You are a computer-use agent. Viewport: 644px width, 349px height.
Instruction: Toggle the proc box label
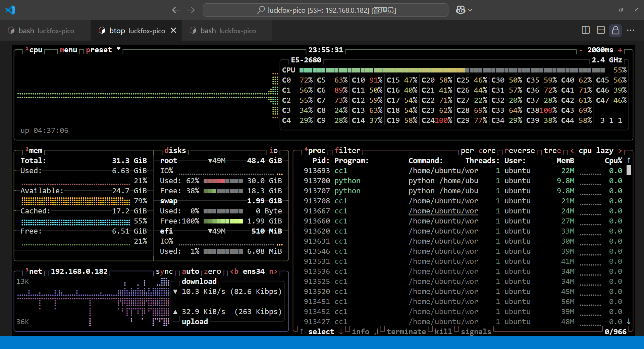[x=315, y=151]
